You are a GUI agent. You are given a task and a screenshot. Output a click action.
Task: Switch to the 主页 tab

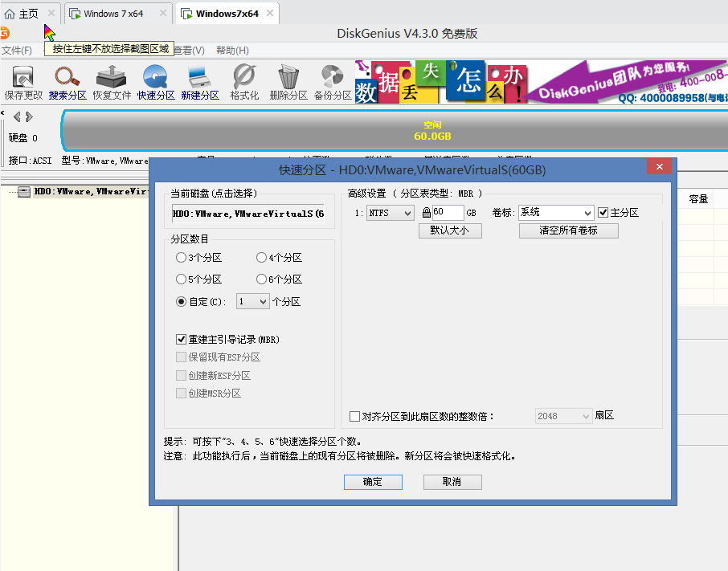click(x=29, y=14)
